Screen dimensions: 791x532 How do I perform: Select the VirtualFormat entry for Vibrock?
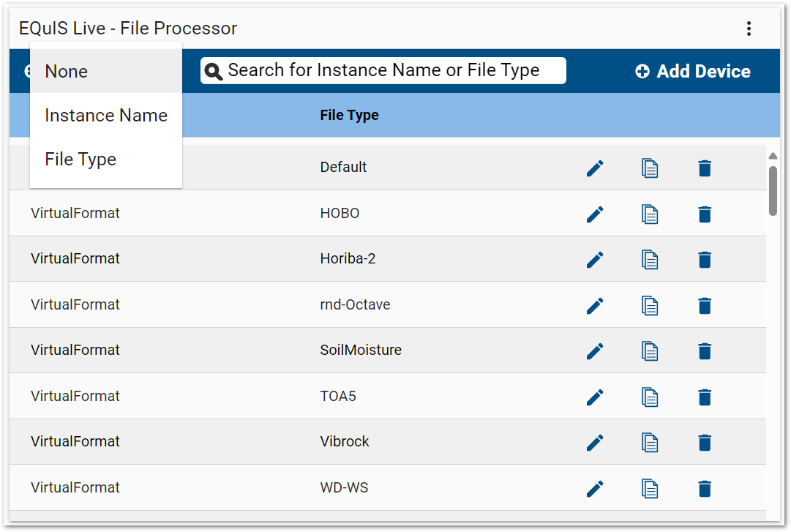pos(75,442)
